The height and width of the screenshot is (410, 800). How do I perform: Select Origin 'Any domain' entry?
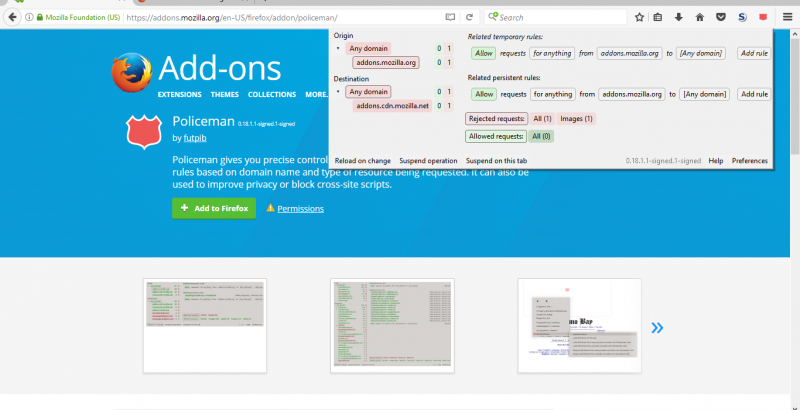coord(368,48)
